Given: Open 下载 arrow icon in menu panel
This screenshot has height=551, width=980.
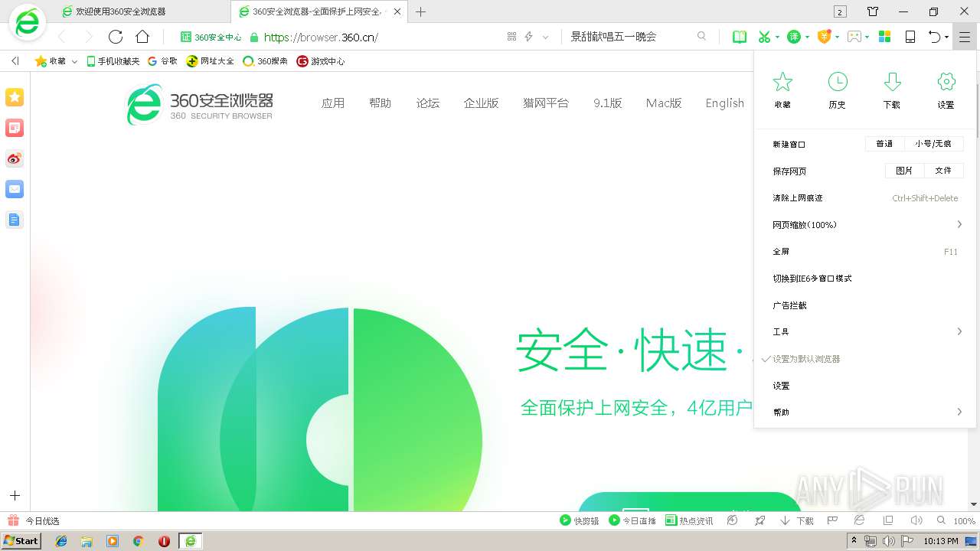Looking at the screenshot, I should [892, 82].
